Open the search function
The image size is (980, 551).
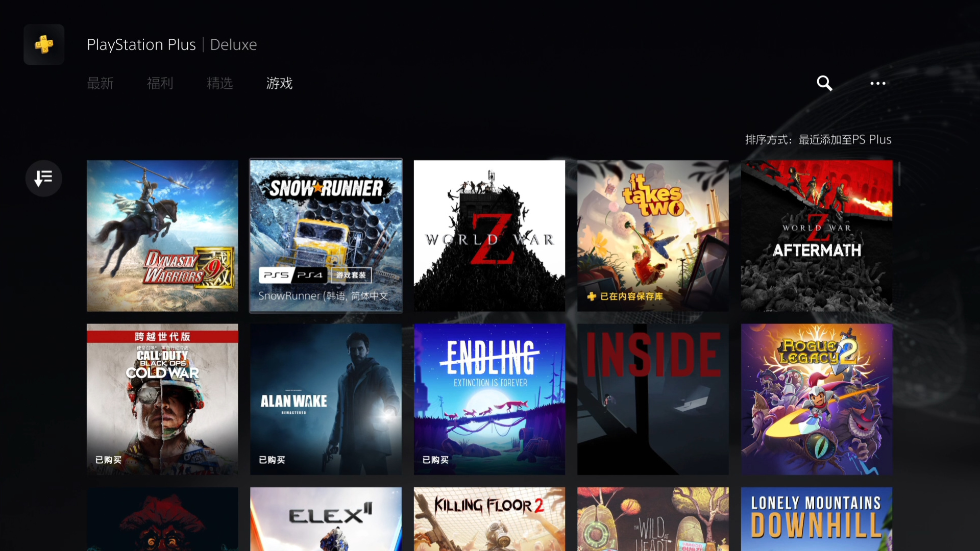point(824,83)
